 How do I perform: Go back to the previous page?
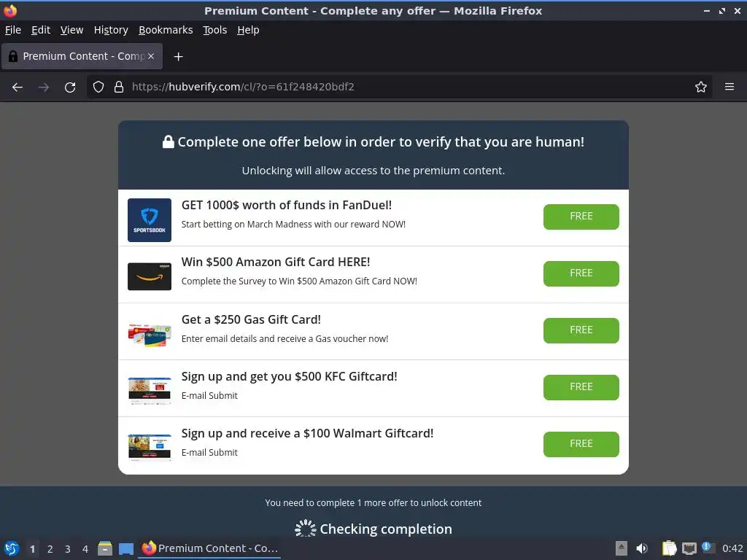18,87
